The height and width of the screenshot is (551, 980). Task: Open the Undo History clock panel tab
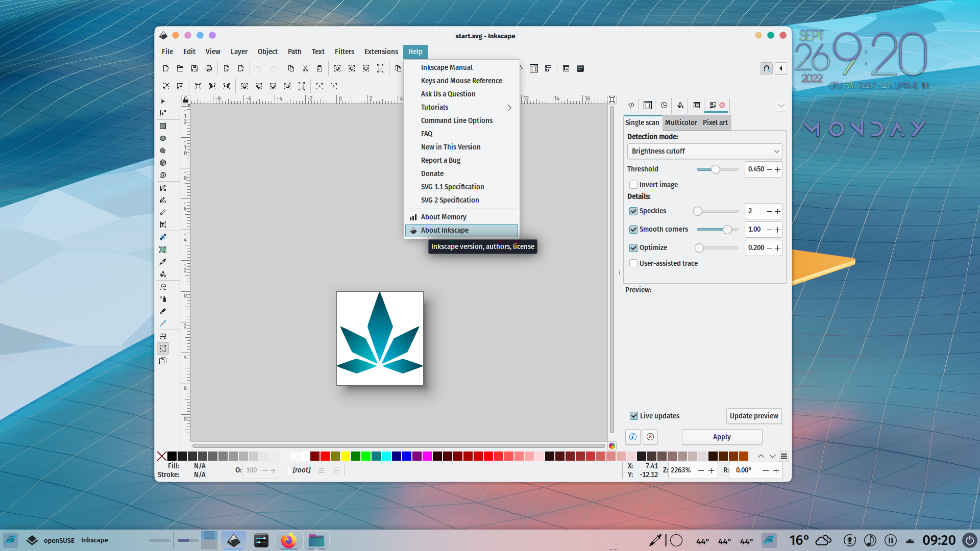tap(664, 105)
